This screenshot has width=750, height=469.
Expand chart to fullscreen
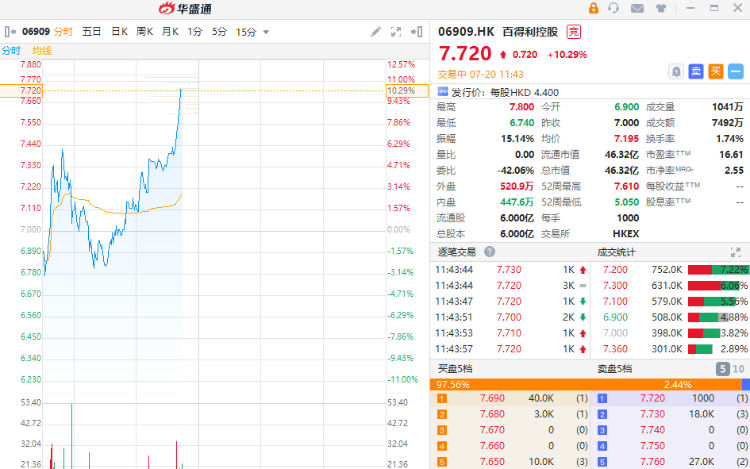pyautogui.click(x=396, y=32)
